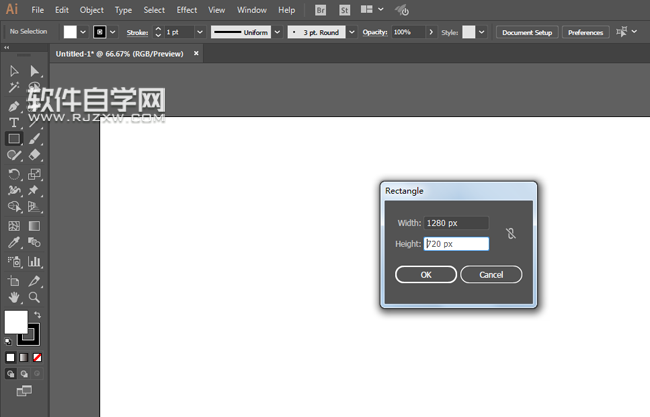This screenshot has width=650, height=417.
Task: Select the Direct Selection tool
Action: 34,71
